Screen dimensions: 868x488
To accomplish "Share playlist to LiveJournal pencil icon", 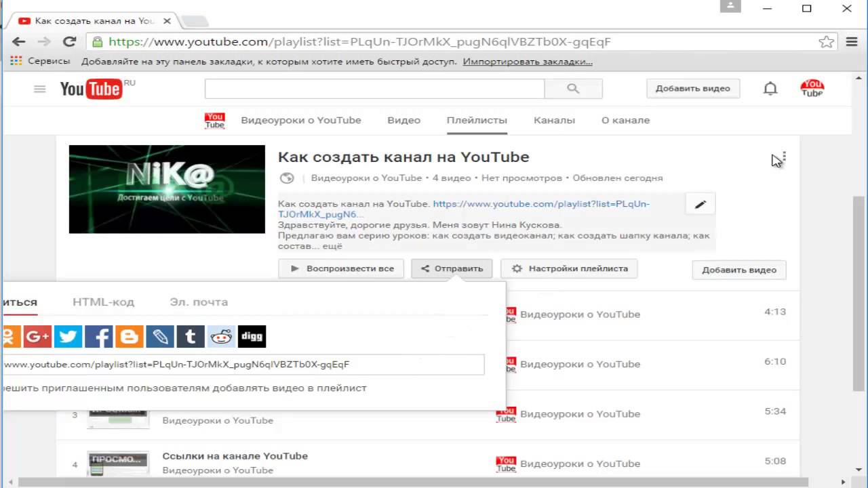I will coord(160,337).
